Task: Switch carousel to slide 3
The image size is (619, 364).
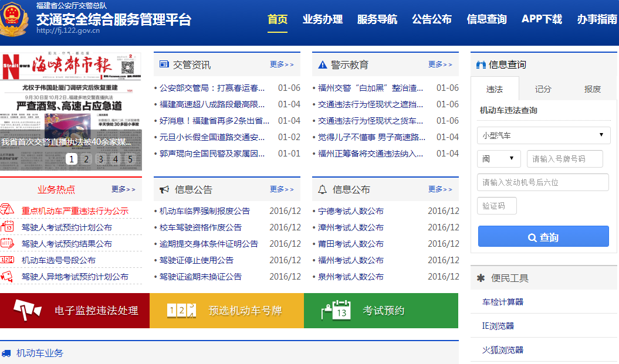Action: pos(101,159)
